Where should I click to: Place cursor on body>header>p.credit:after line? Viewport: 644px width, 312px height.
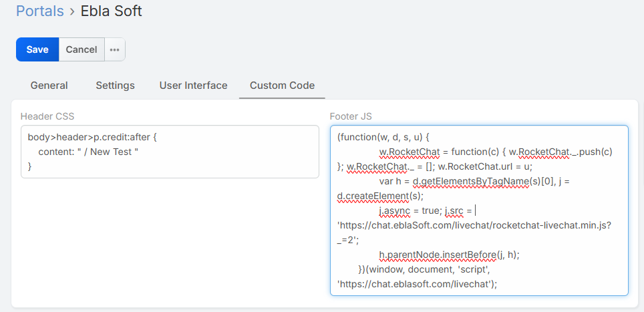(92, 137)
